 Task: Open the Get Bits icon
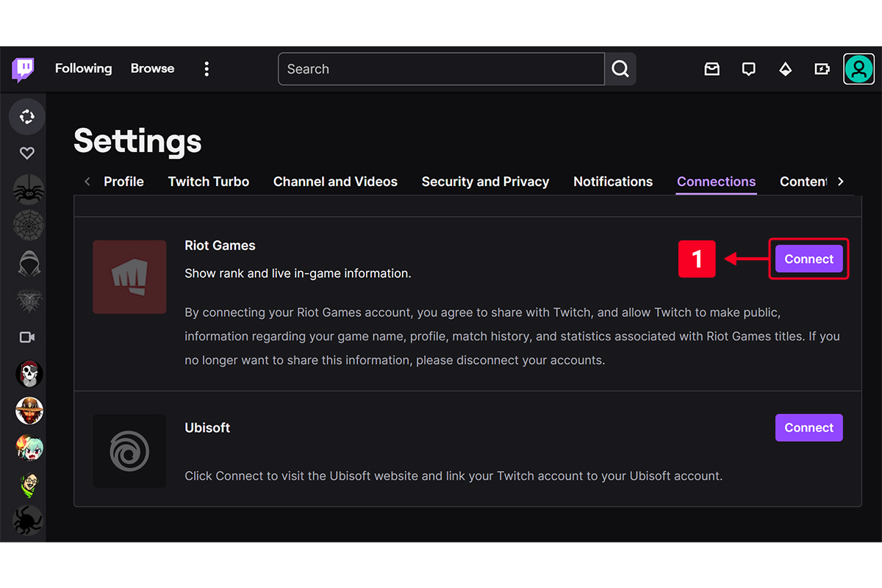pos(822,68)
